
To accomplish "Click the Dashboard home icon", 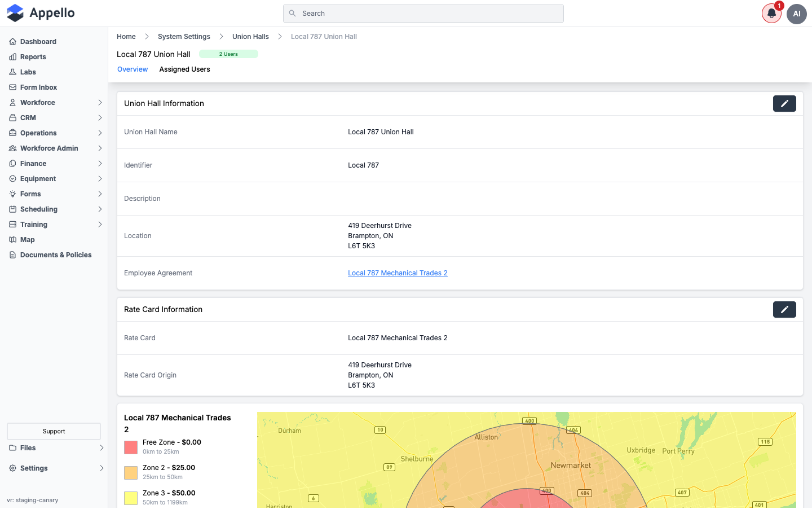I will [12, 42].
